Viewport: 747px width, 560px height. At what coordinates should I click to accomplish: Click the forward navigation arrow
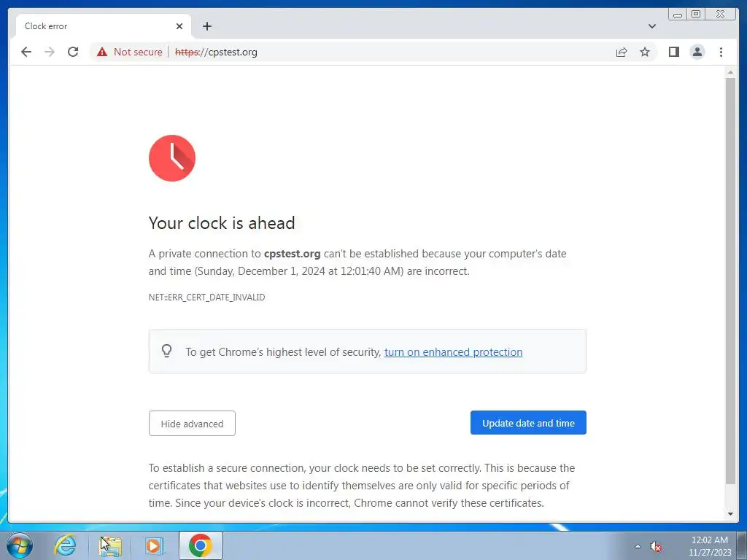(50, 52)
